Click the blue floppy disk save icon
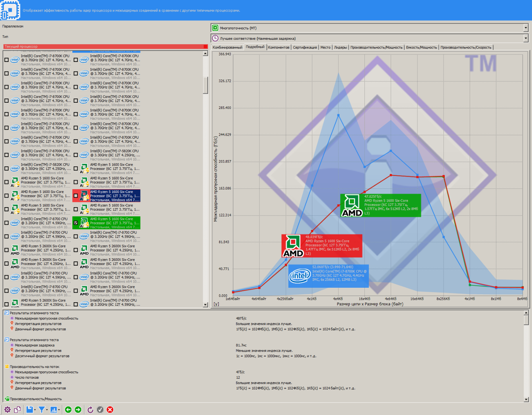The image size is (532, 415). tap(30, 410)
